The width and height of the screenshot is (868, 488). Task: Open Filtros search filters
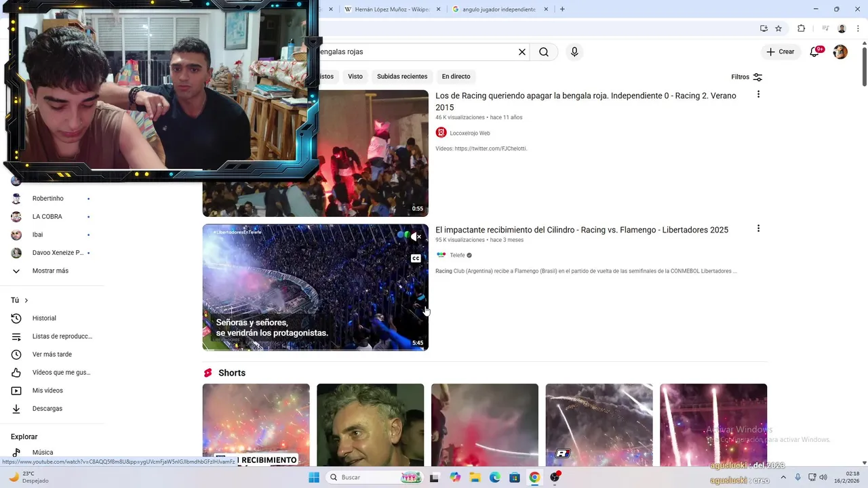(x=747, y=77)
